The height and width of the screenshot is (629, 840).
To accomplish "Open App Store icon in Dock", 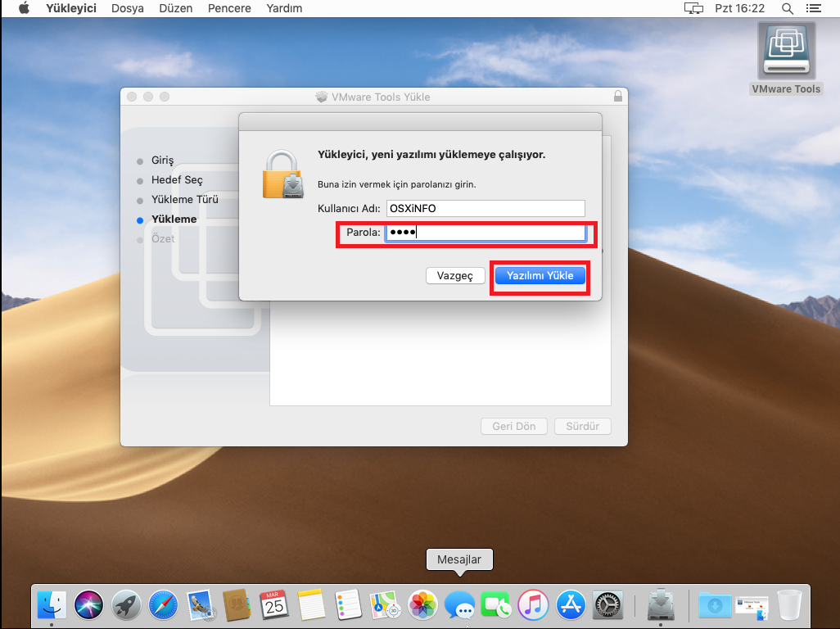I will click(571, 605).
